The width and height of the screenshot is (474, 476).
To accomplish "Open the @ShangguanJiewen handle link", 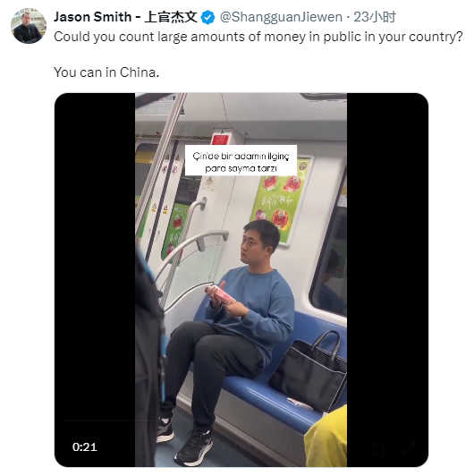I will pos(281,17).
